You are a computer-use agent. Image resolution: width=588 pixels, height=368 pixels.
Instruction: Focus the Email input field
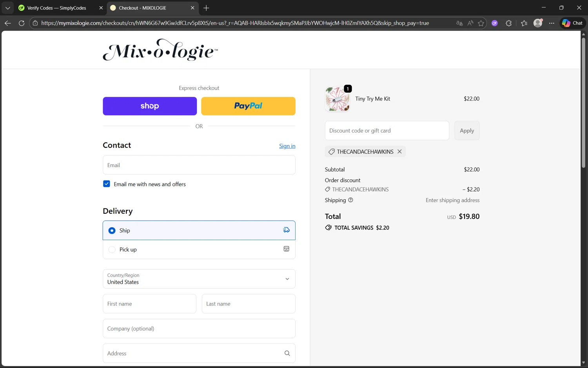(199, 165)
